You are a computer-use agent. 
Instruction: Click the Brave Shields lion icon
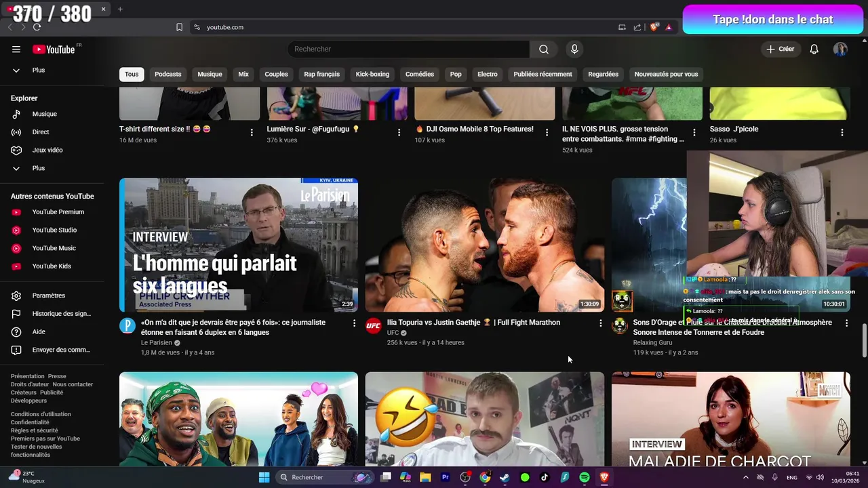coord(654,27)
